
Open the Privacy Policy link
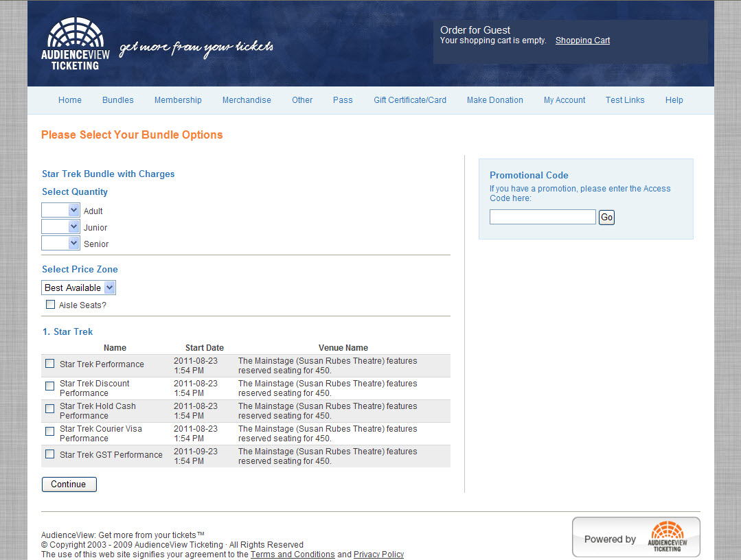pyautogui.click(x=379, y=555)
